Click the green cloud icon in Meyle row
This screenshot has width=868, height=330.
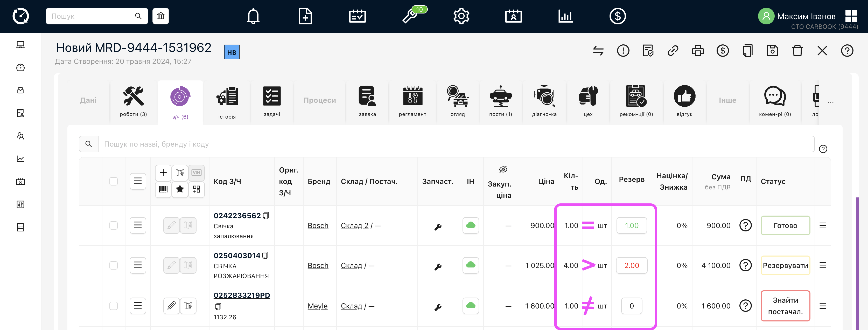470,306
